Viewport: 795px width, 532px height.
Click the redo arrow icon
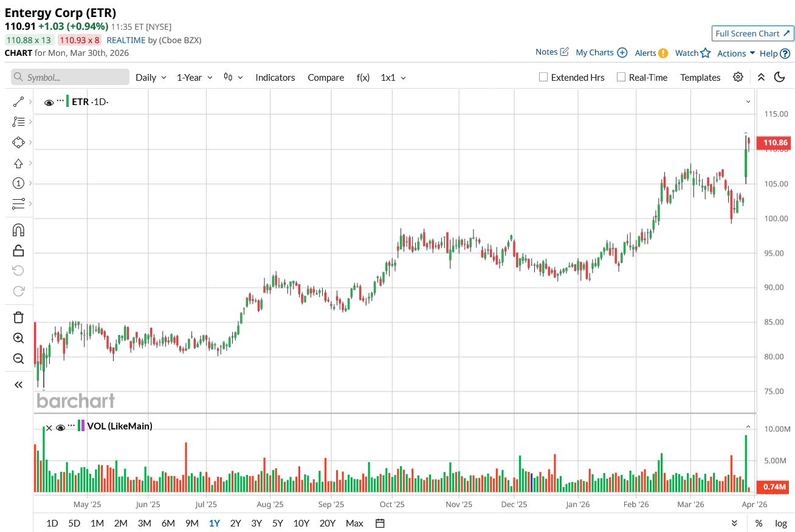click(18, 291)
